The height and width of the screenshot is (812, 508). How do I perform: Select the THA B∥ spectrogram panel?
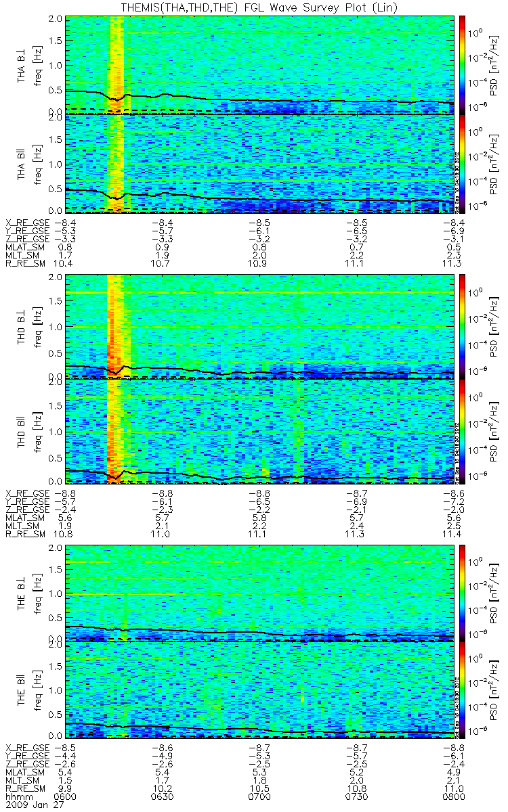click(259, 164)
